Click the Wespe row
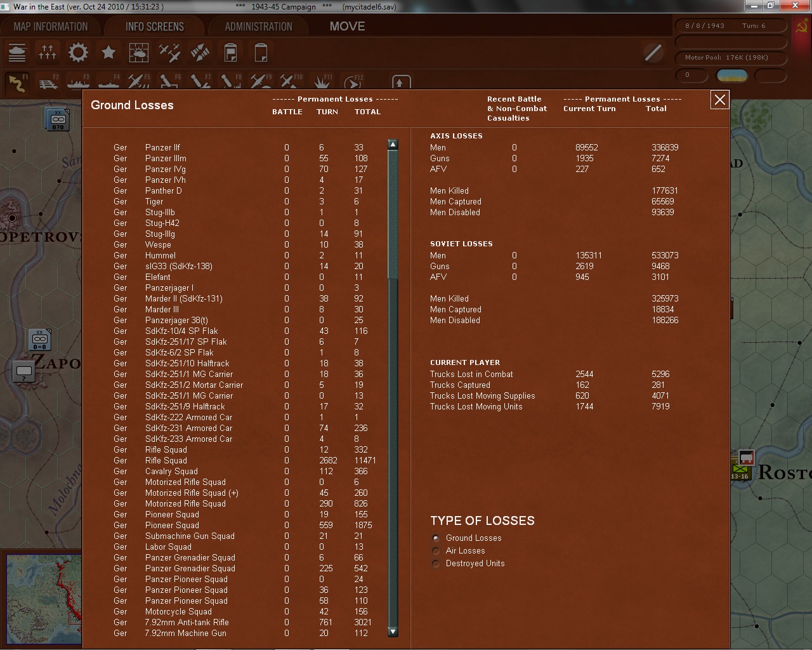Image resolution: width=812 pixels, height=650 pixels. [246, 244]
